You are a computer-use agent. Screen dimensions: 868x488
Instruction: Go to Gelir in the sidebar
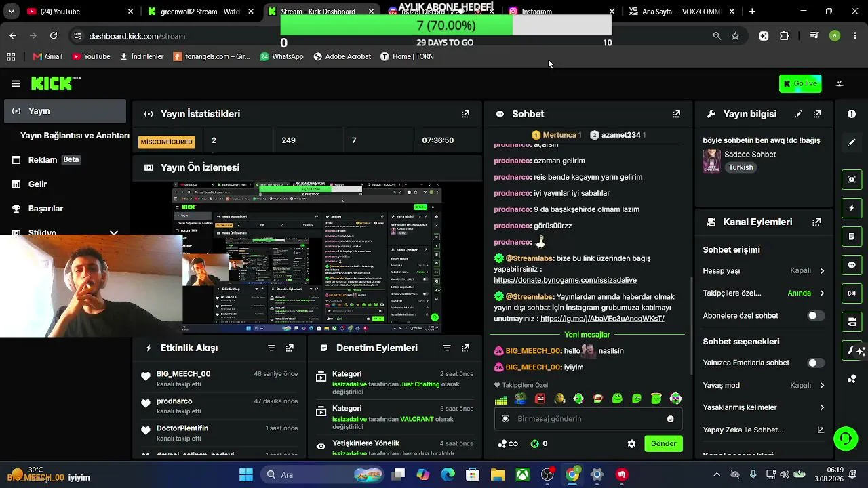point(65,184)
